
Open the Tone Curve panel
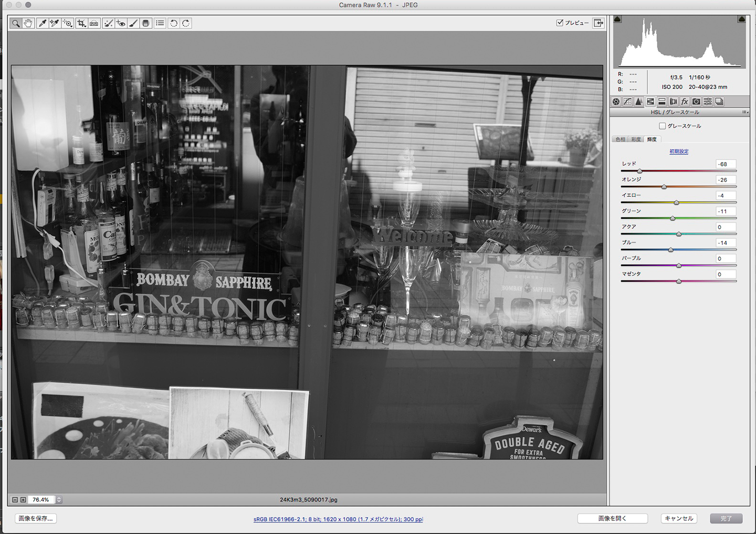(627, 102)
